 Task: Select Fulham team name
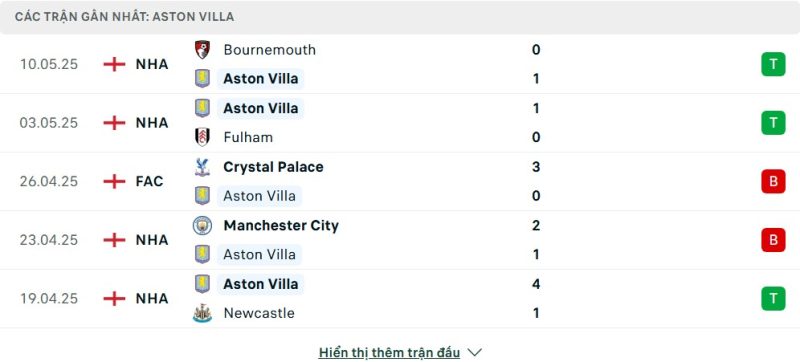coord(248,137)
